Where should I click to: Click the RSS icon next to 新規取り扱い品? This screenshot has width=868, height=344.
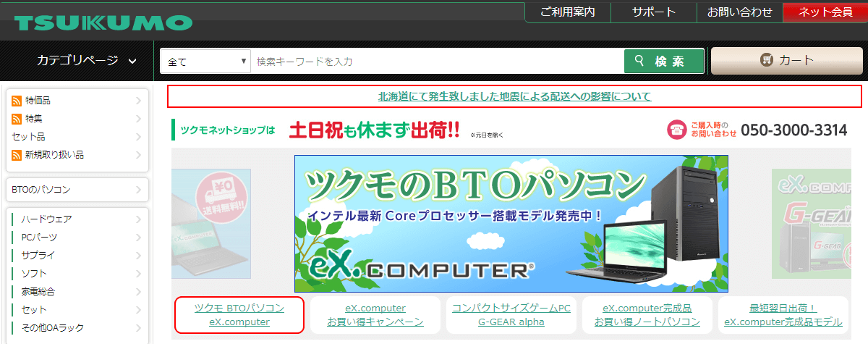point(17,155)
